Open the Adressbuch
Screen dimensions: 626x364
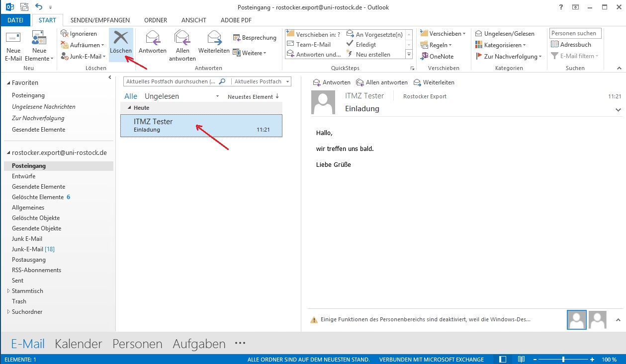coord(571,45)
